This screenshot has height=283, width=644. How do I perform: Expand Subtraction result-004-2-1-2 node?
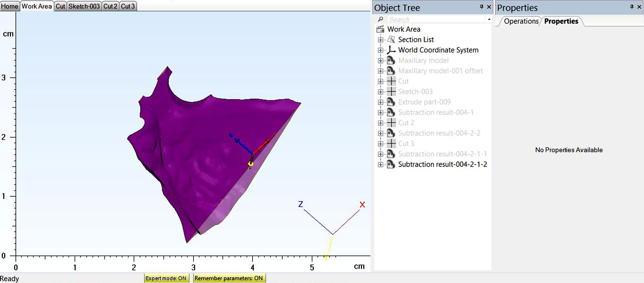380,165
